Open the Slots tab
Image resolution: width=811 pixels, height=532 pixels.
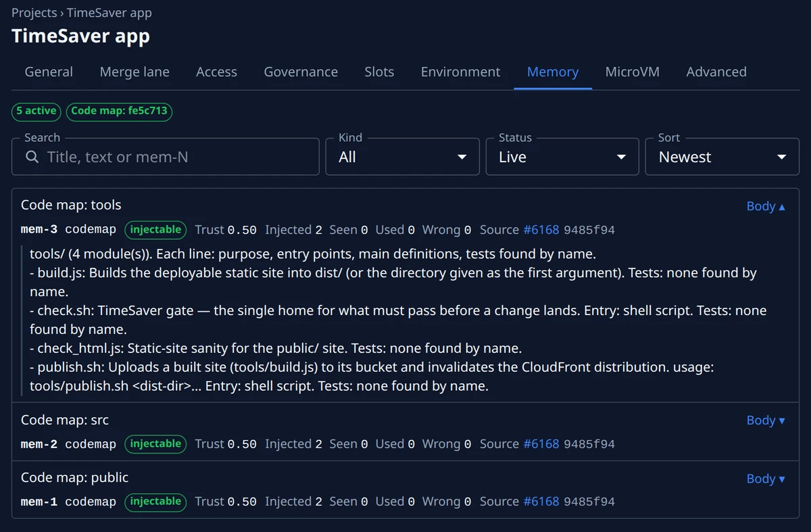[379, 72]
